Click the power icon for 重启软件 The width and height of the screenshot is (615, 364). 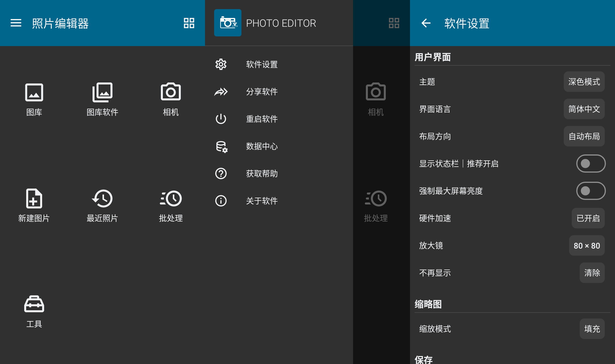click(x=221, y=119)
